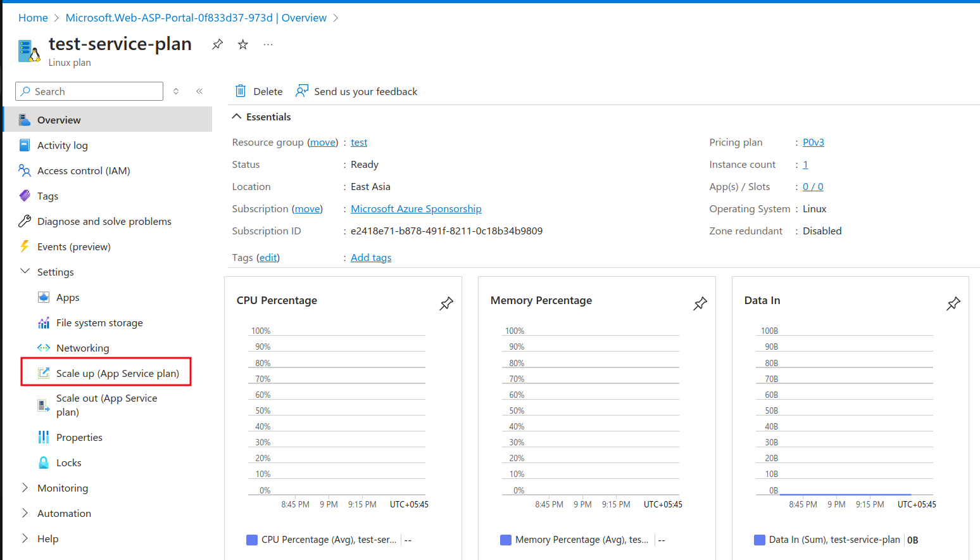This screenshot has height=560, width=980.
Task: Click the Diagnose wrench icon
Action: [25, 221]
